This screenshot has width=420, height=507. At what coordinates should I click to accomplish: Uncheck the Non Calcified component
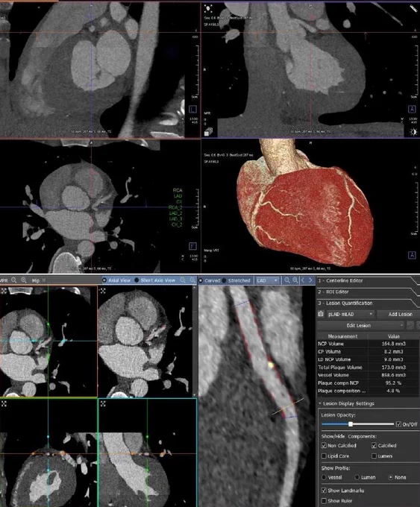coord(324,446)
